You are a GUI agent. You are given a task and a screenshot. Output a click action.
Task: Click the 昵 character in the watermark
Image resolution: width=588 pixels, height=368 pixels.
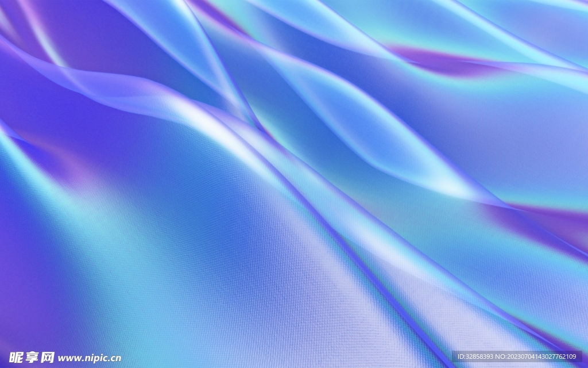(x=17, y=357)
